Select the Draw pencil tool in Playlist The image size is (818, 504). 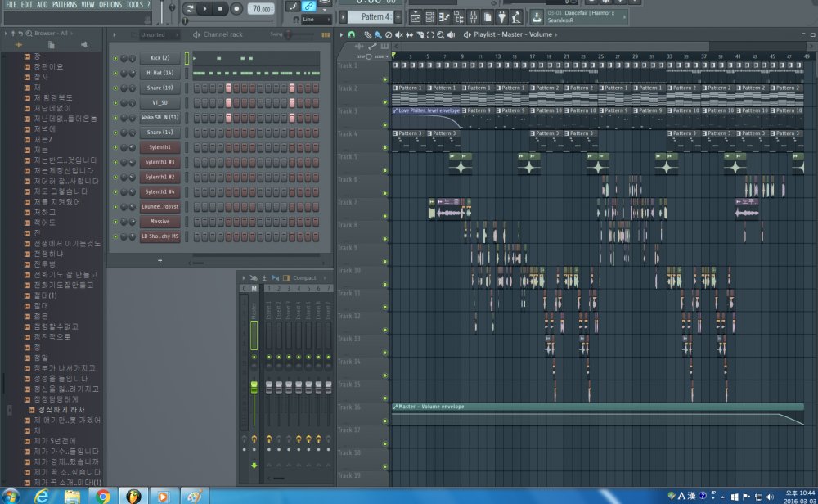pos(368,35)
